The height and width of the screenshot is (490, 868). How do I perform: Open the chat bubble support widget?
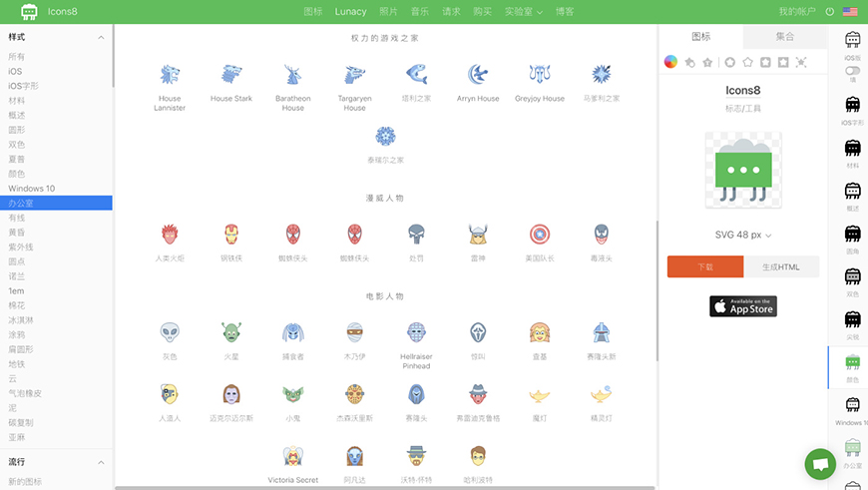click(820, 464)
